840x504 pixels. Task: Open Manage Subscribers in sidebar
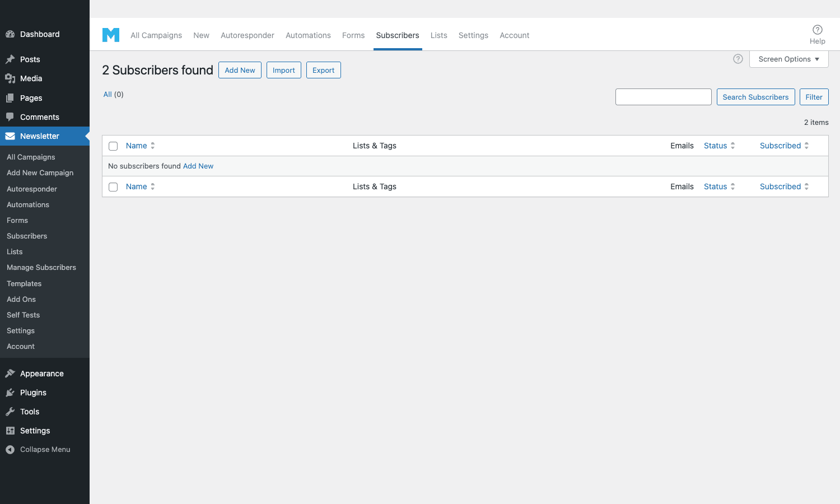pyautogui.click(x=41, y=267)
